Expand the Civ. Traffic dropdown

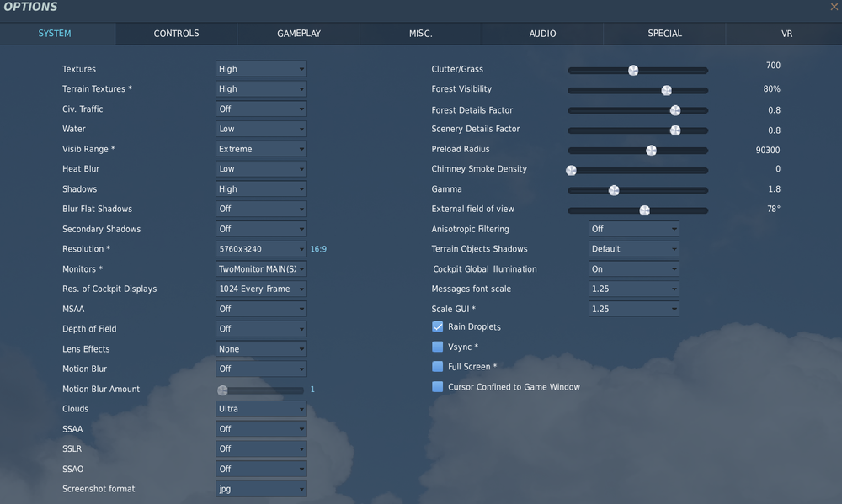point(261,109)
